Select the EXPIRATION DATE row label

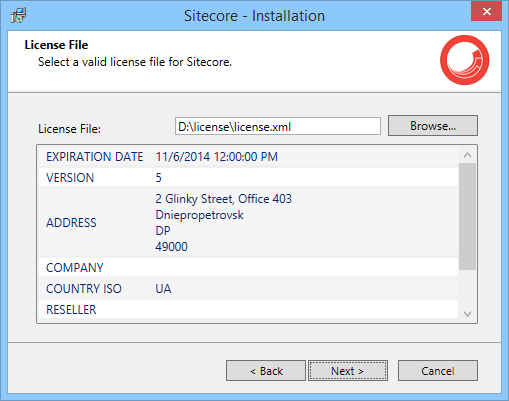[x=95, y=157]
